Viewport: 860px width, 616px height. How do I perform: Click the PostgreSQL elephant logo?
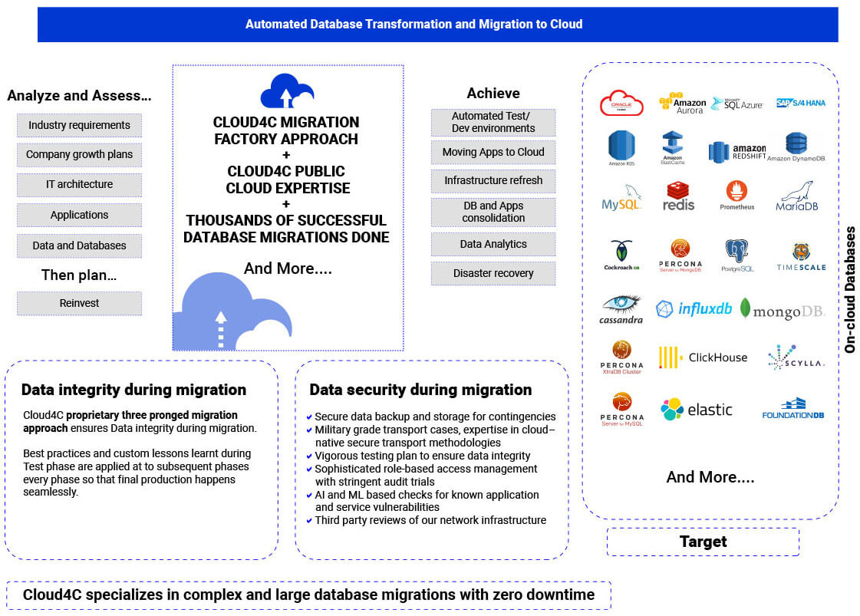point(737,255)
